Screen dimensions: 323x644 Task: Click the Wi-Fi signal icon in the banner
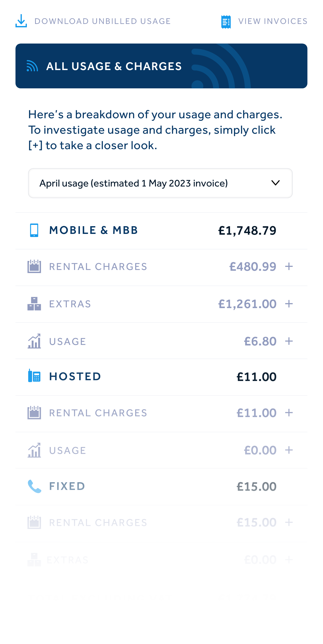32,66
